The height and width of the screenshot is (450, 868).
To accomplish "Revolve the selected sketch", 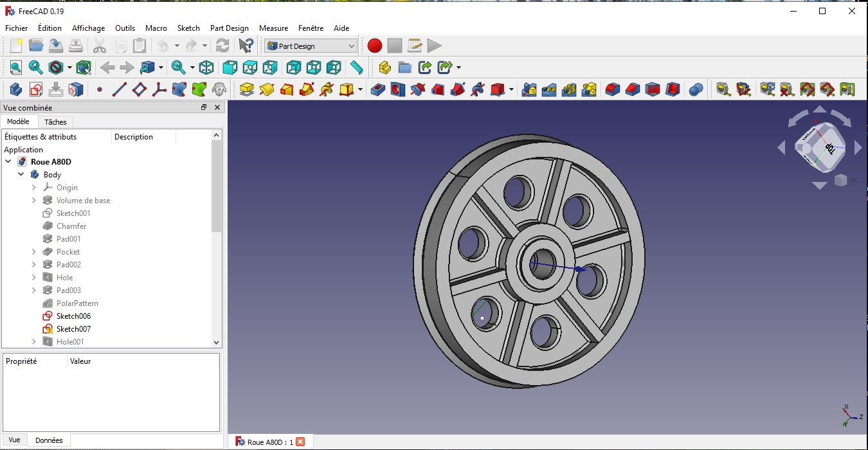I will point(266,89).
